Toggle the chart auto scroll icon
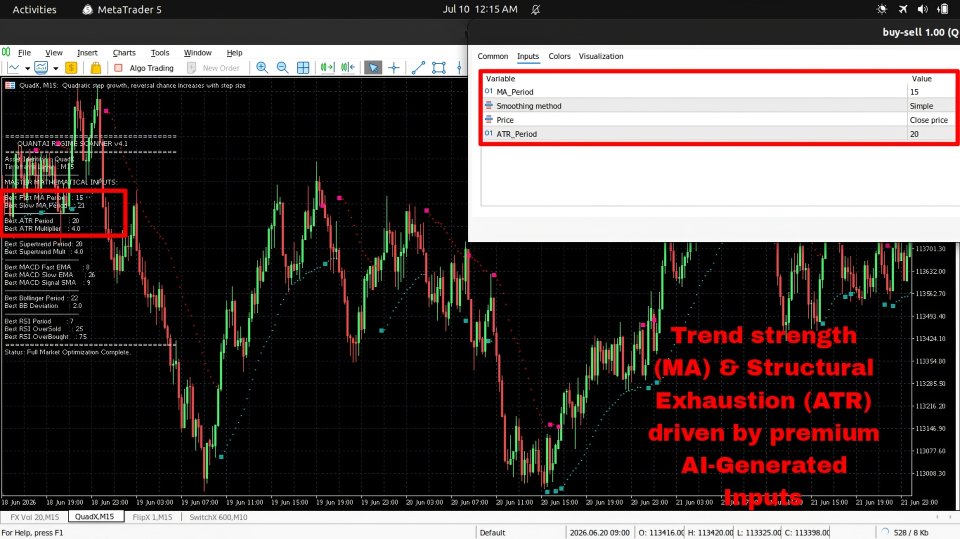 tap(328, 67)
